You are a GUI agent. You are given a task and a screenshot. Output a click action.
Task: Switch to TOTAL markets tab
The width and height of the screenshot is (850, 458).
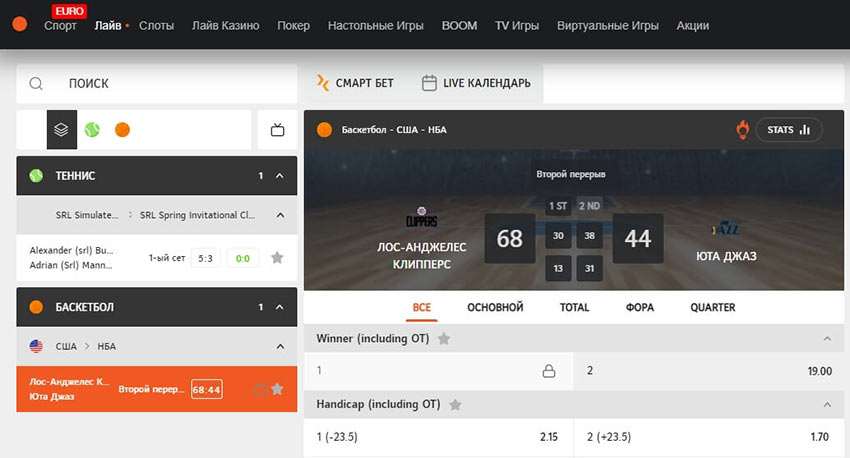pyautogui.click(x=574, y=307)
